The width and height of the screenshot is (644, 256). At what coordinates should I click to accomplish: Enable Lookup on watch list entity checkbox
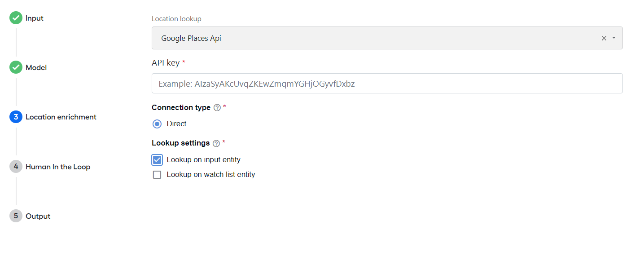pyautogui.click(x=157, y=175)
